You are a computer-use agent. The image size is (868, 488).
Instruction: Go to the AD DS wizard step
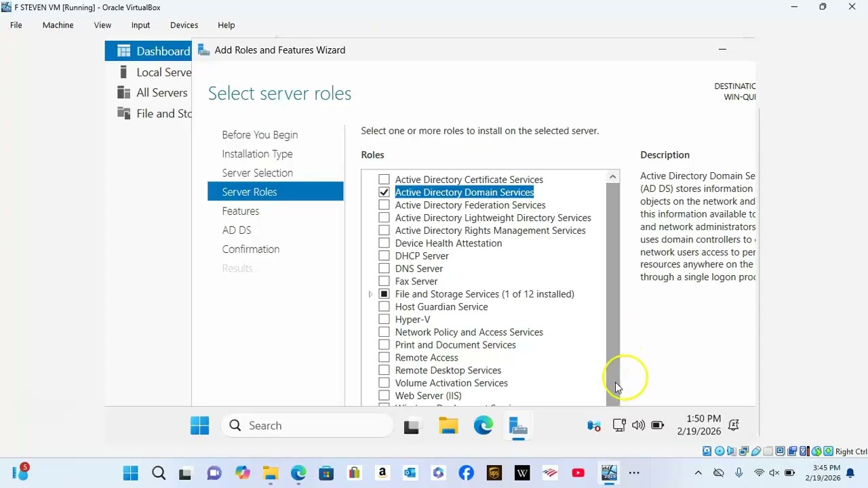236,230
